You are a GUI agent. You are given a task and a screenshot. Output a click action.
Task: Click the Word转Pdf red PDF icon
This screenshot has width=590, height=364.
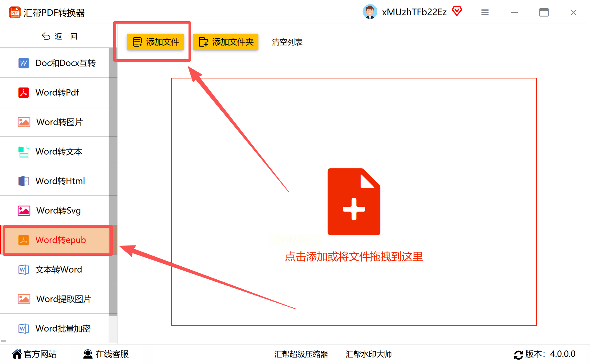[24, 92]
